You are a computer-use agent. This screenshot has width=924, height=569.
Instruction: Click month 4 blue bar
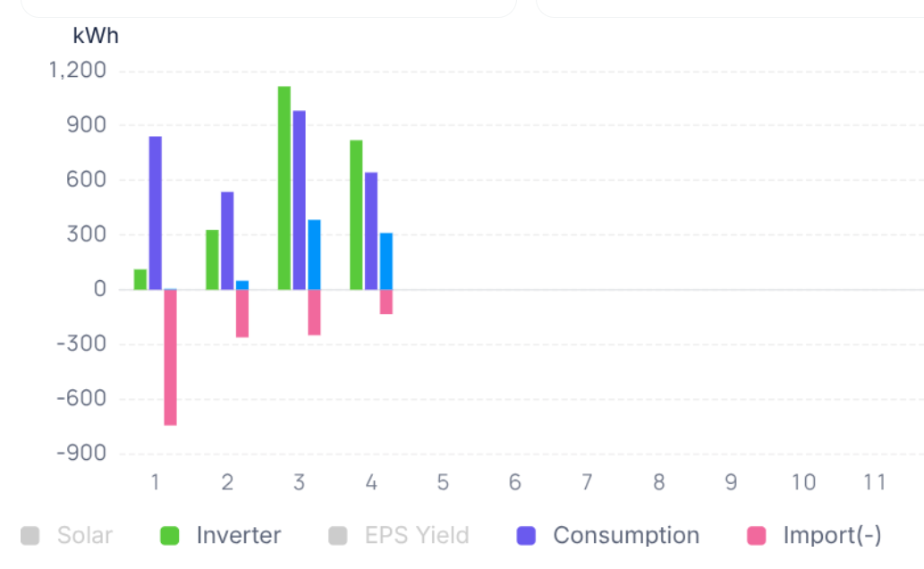(386, 261)
